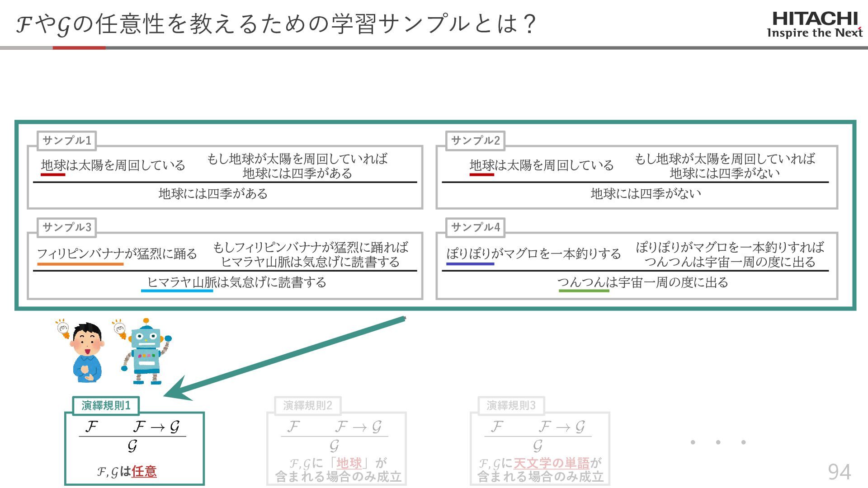Viewport: 868px width, 488px height.
Task: Click the faded 演繹規則2 label
Action: pyautogui.click(x=307, y=405)
